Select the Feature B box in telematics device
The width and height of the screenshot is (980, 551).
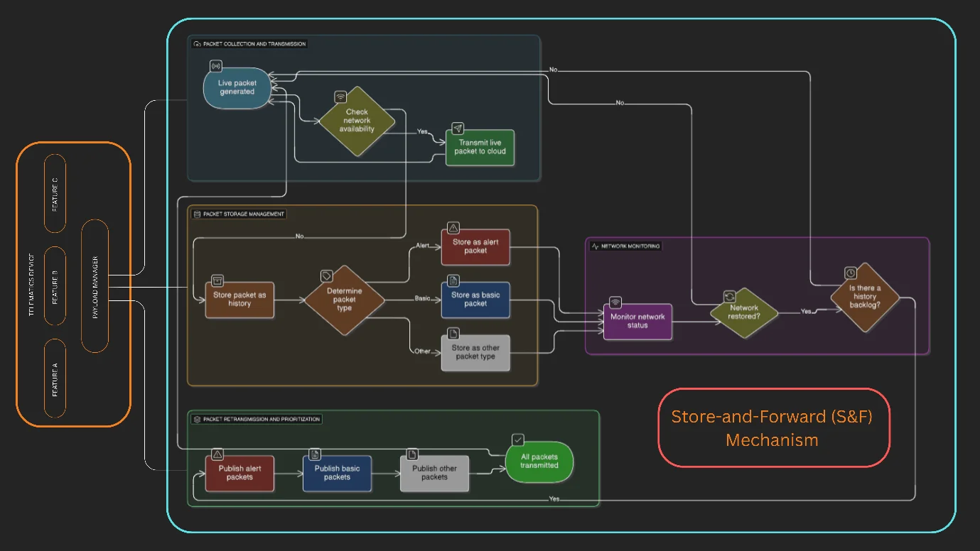click(x=55, y=286)
